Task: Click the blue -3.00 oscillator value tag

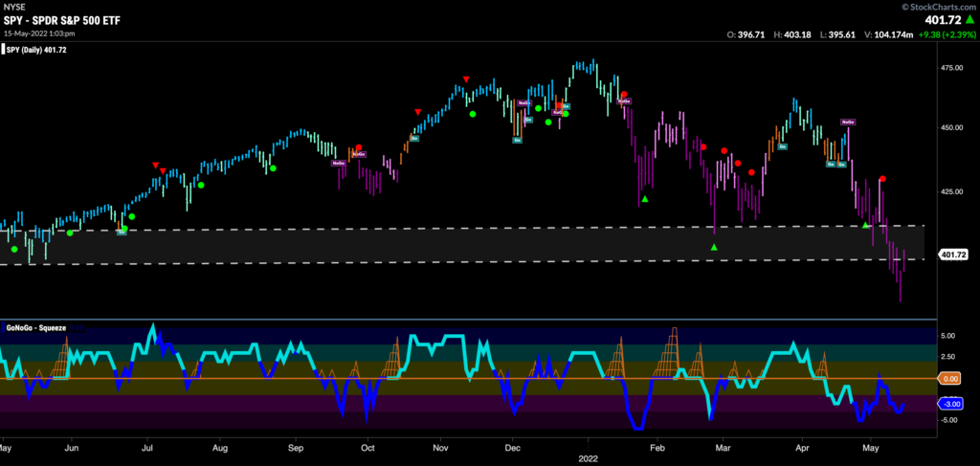Action: coord(950,404)
